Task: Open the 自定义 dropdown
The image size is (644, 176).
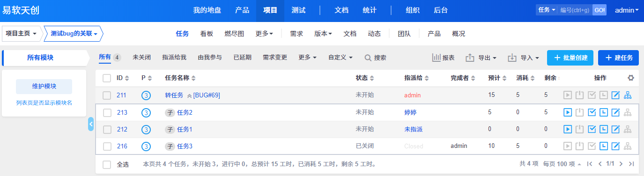Action: (341, 58)
